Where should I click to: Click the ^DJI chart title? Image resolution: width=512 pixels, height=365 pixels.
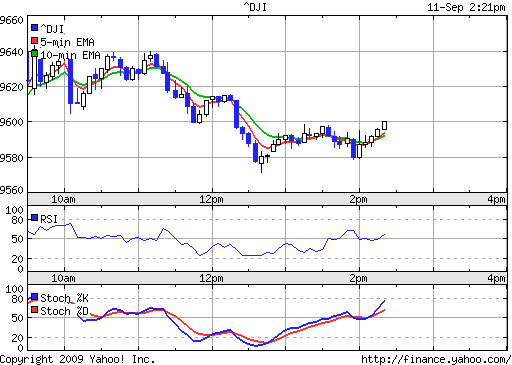pos(255,7)
